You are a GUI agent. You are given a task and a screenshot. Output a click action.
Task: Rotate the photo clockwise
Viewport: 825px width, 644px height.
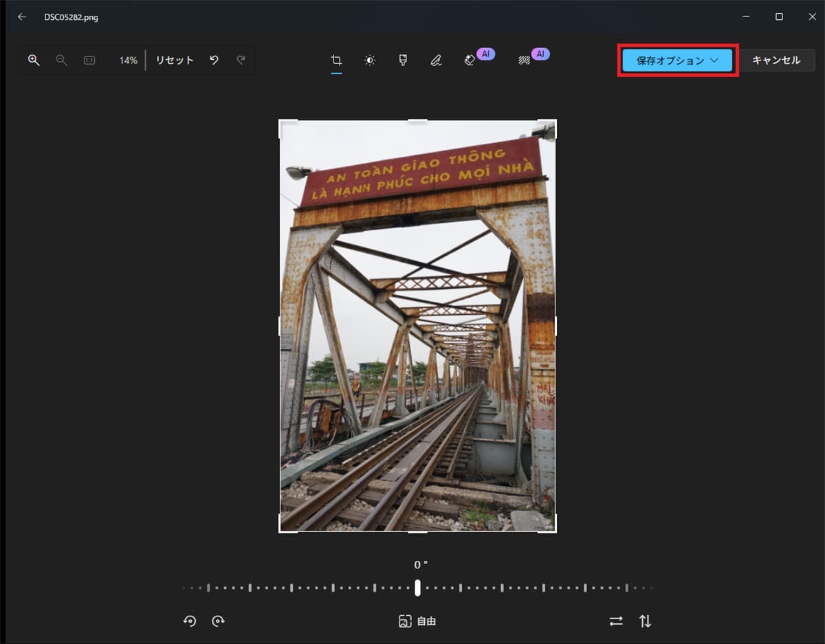pos(219,621)
